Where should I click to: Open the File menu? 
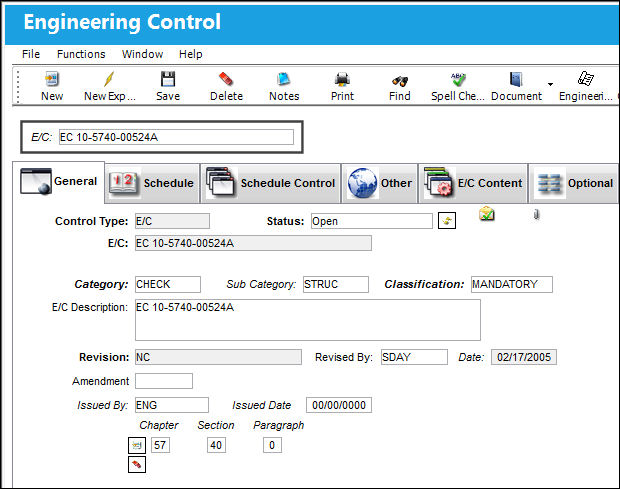tap(31, 54)
